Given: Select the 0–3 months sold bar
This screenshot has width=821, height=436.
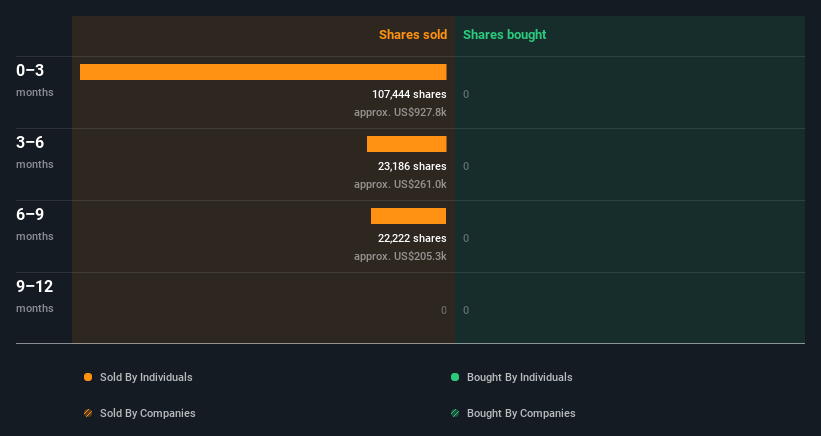Looking at the screenshot, I should pos(263,72).
